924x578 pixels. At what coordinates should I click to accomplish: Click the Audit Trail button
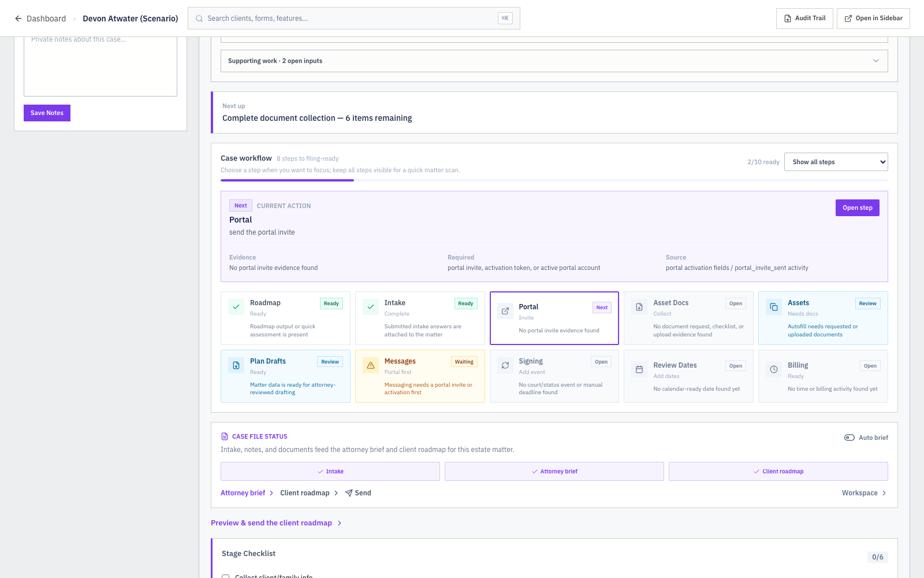point(804,18)
